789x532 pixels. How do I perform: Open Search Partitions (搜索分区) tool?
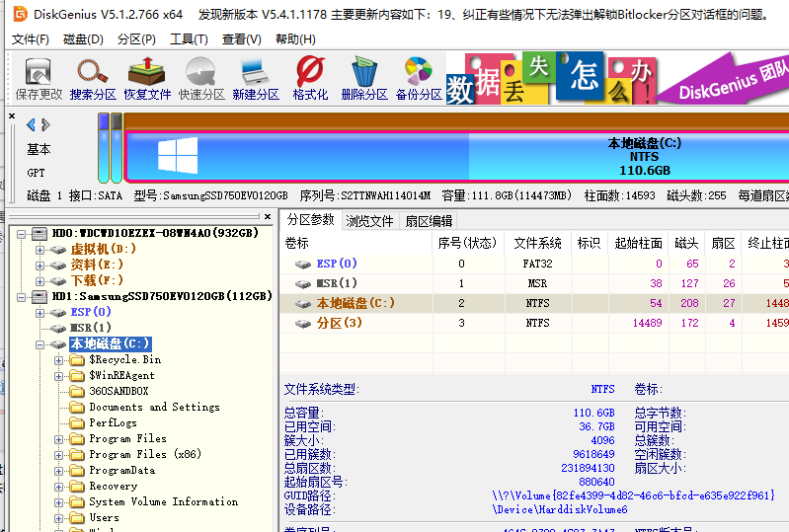coord(93,78)
